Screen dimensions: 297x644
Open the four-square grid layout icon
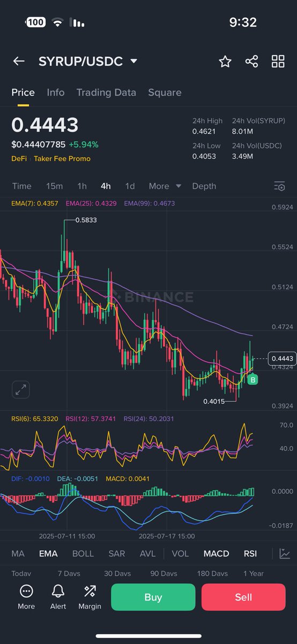tap(278, 61)
